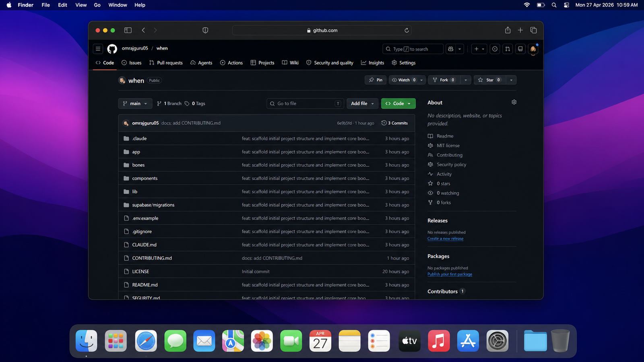Screen dimensions: 644x362
Task: Expand the Watch options arrow
Action: pos(422,80)
